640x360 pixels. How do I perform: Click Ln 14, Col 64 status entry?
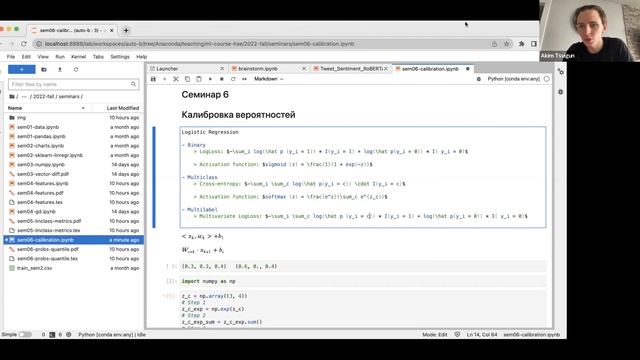482,335
